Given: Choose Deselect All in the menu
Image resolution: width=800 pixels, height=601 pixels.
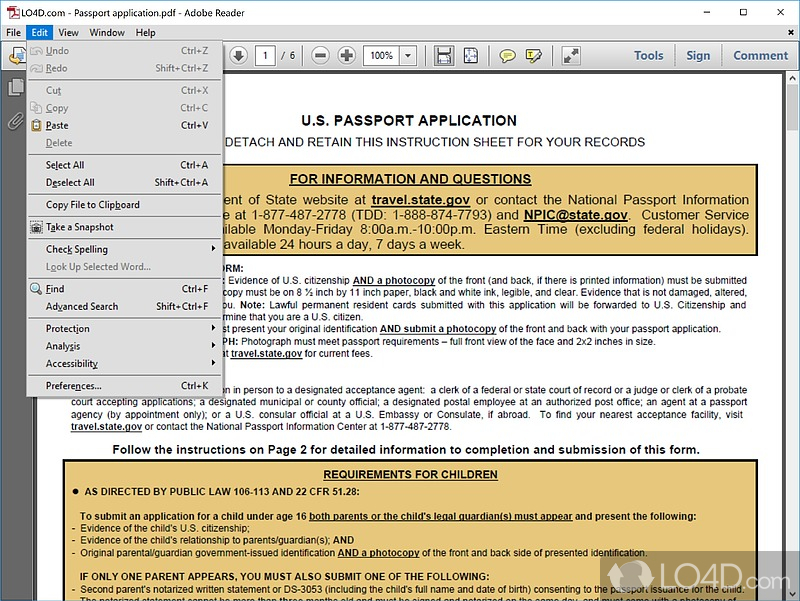Looking at the screenshot, I should point(125,182).
